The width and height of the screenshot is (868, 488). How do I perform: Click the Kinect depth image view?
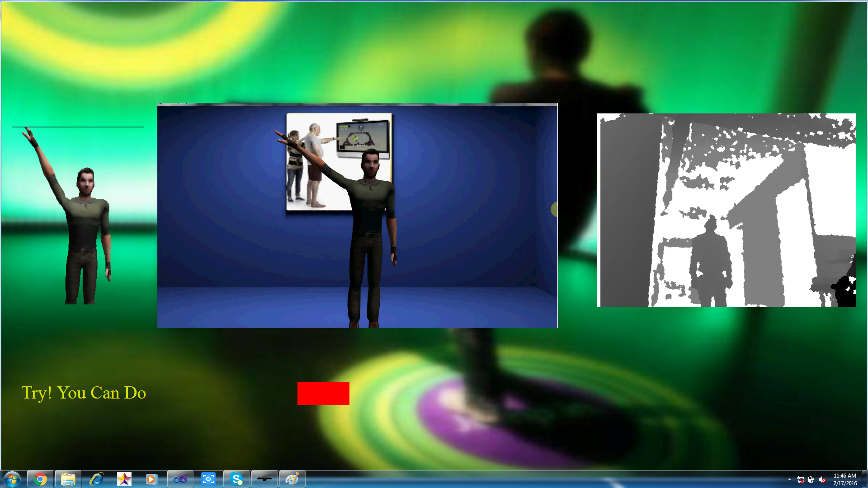(726, 210)
